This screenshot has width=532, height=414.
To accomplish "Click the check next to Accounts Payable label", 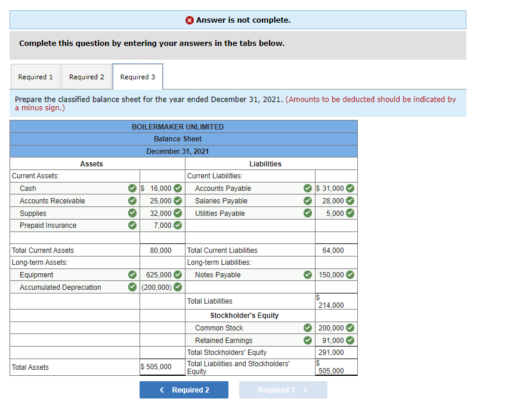I will [x=308, y=189].
